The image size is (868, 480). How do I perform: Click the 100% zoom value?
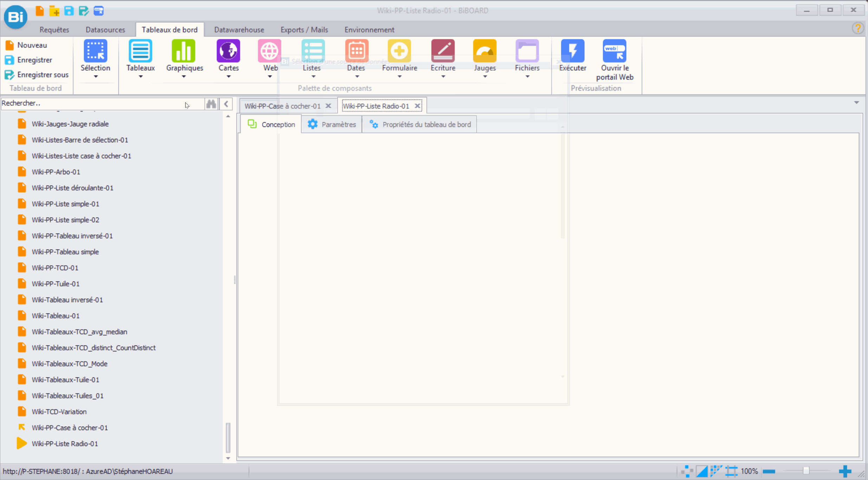pyautogui.click(x=749, y=471)
